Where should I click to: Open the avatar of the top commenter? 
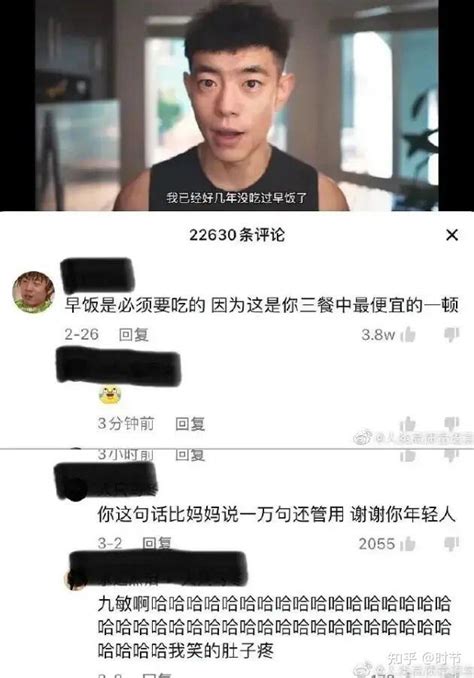pos(33,292)
